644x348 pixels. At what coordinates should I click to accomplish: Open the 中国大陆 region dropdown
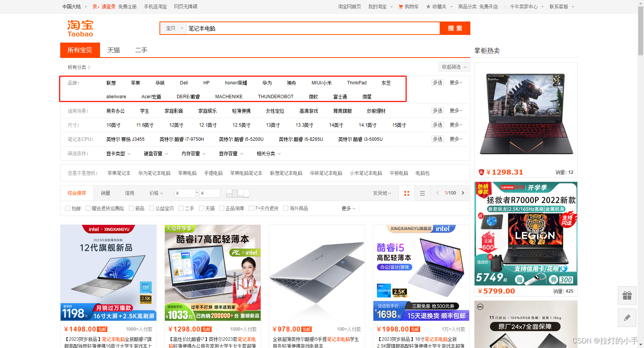[x=75, y=7]
